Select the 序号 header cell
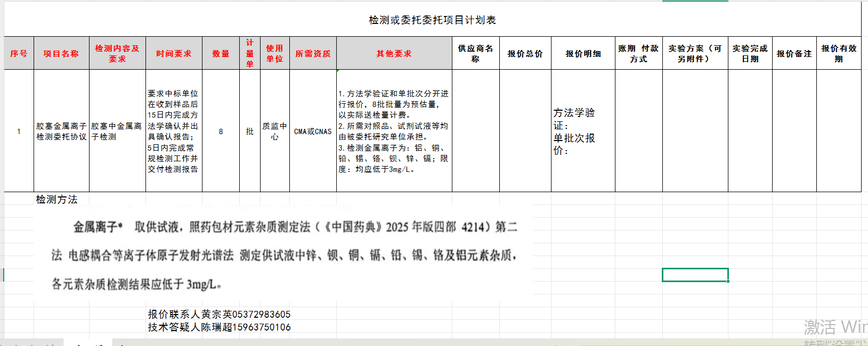This screenshot has width=868, height=346. [19, 54]
